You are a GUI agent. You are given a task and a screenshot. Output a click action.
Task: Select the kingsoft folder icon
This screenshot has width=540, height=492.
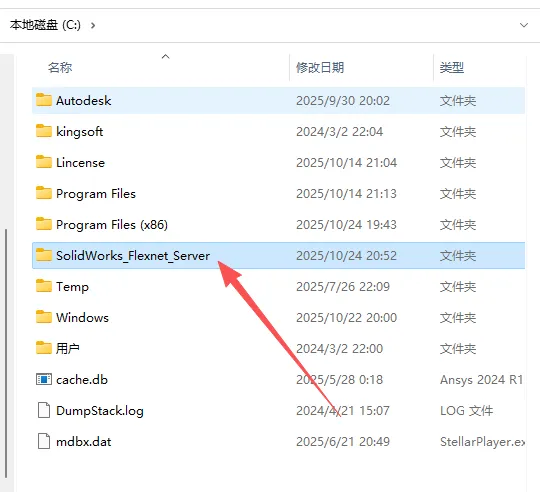pos(44,131)
